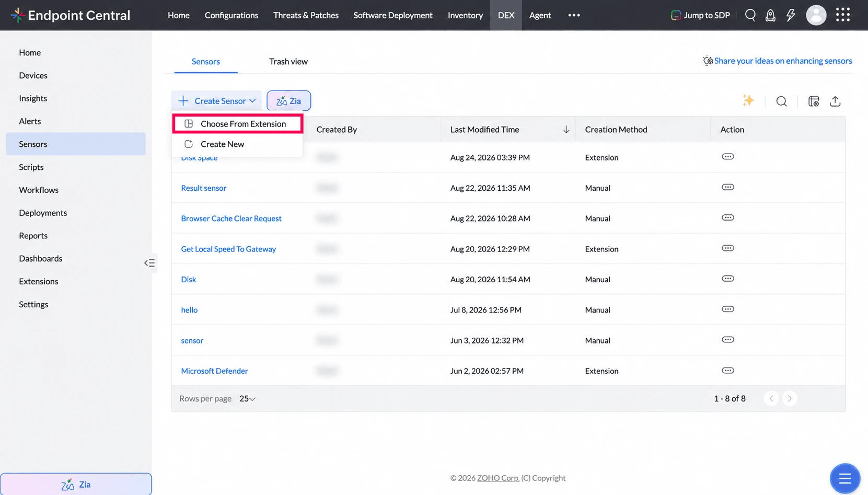Change rows per page from 25
This screenshot has height=495, width=868.
[x=247, y=398]
